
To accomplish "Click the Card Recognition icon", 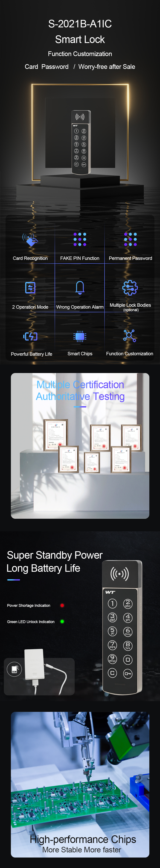I will click(30, 240).
